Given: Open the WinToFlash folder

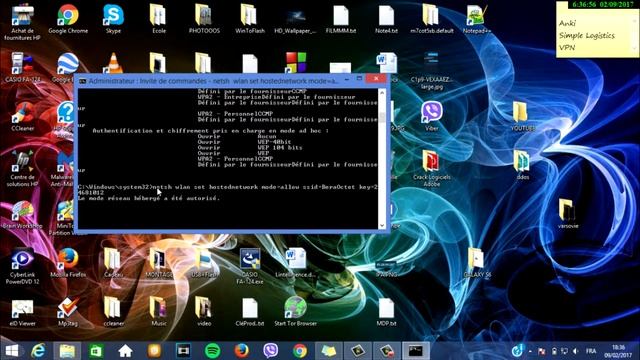Looking at the screenshot, I should click(x=250, y=19).
